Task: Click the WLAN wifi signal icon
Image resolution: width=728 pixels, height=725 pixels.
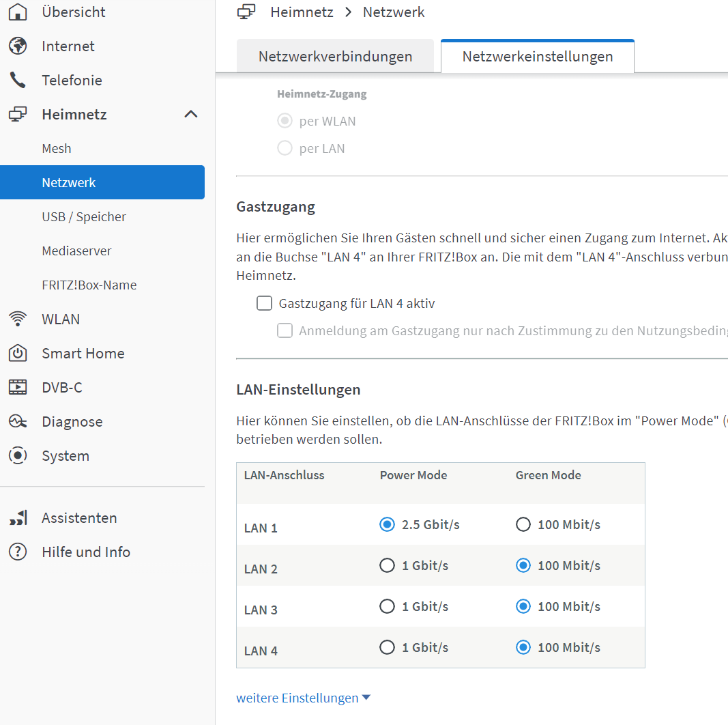Action: 18,319
